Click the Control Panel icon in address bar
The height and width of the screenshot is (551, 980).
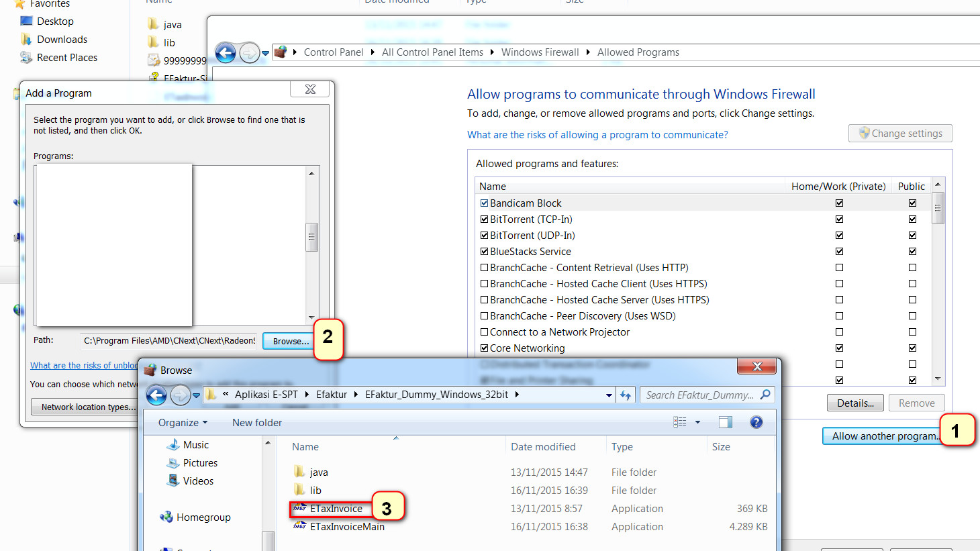(x=281, y=52)
